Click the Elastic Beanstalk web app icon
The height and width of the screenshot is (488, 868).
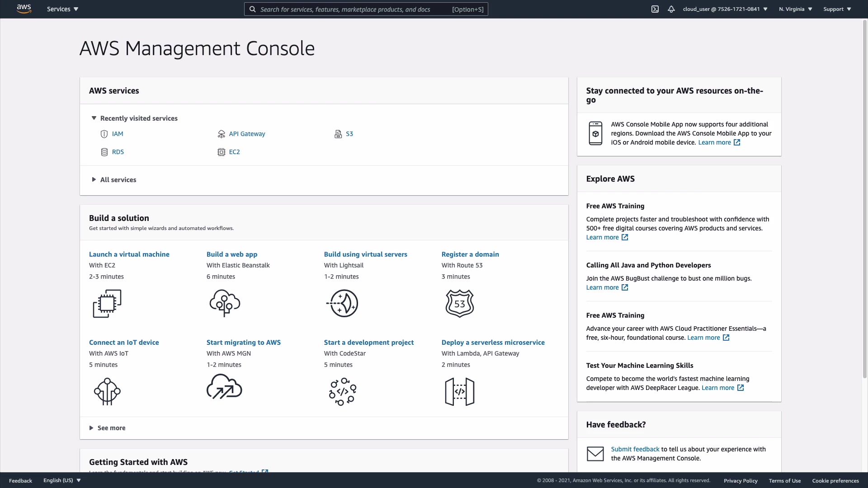pyautogui.click(x=225, y=304)
